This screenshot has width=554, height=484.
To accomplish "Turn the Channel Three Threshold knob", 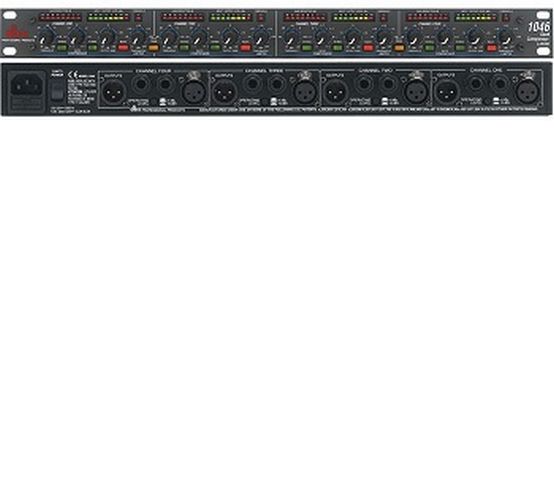I will 291,36.
